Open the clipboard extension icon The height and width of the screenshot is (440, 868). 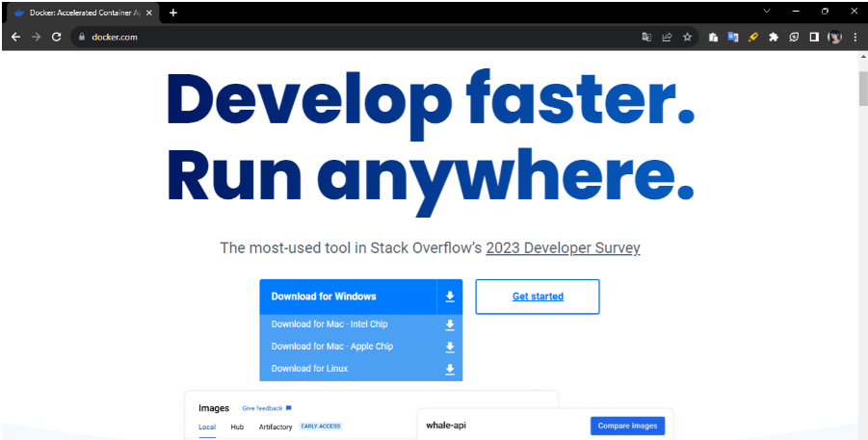pyautogui.click(x=713, y=38)
